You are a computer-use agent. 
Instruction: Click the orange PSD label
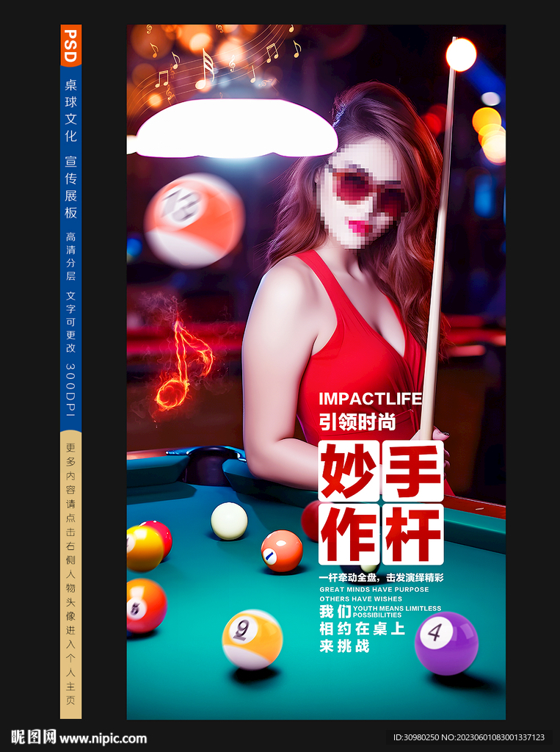(70, 46)
